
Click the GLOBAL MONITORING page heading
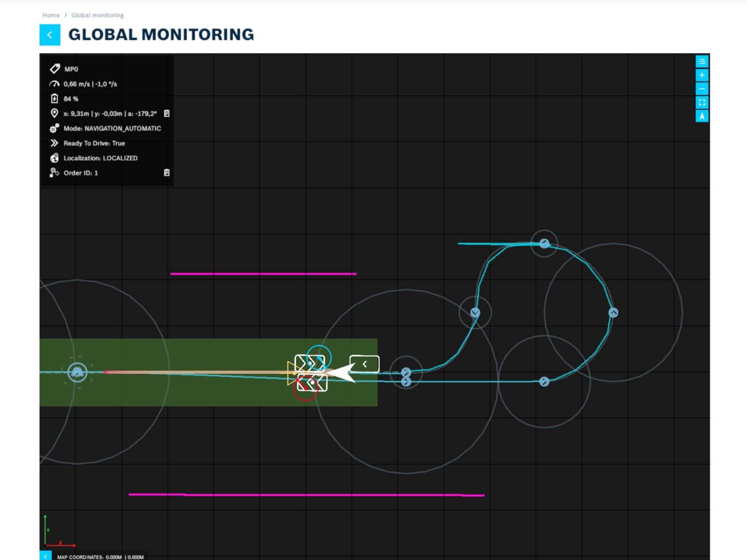(x=161, y=35)
